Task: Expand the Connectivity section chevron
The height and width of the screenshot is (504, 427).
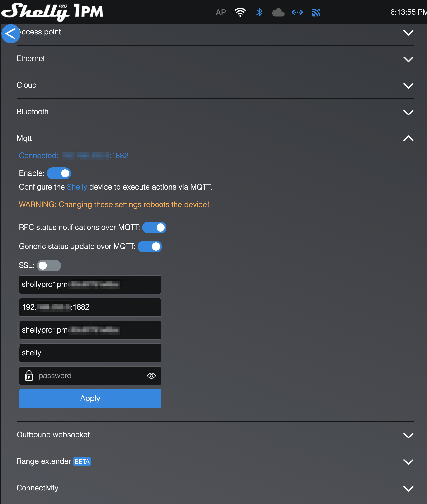Action: [x=408, y=489]
